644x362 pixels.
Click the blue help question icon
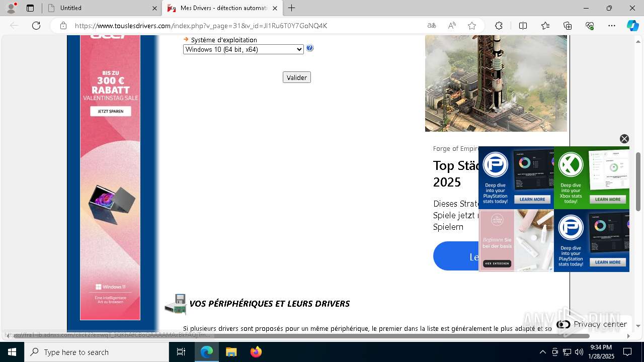[310, 48]
